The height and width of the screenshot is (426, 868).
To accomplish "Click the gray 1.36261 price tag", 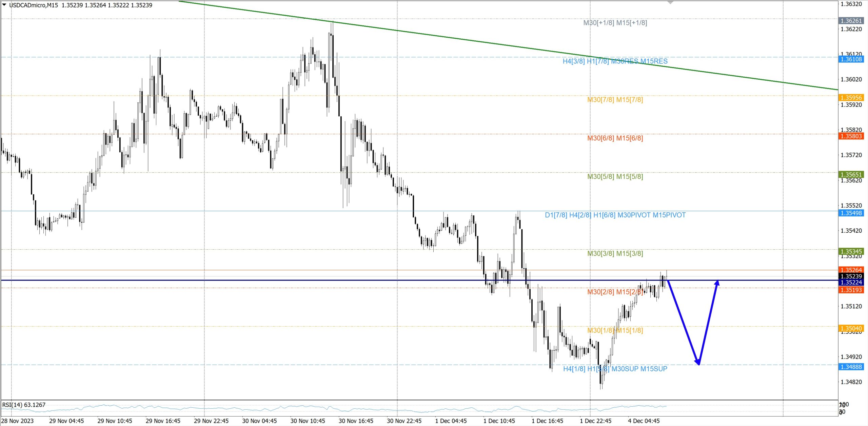I will 851,21.
